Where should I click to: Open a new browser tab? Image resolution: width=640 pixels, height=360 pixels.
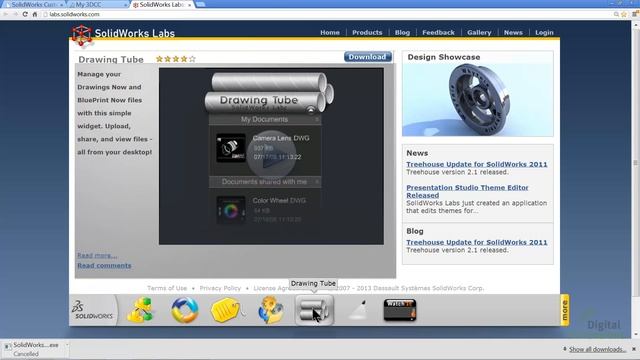tap(200, 4)
